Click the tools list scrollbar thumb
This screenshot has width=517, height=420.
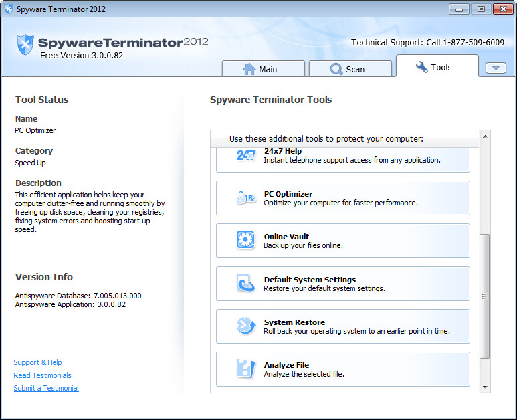click(x=485, y=296)
